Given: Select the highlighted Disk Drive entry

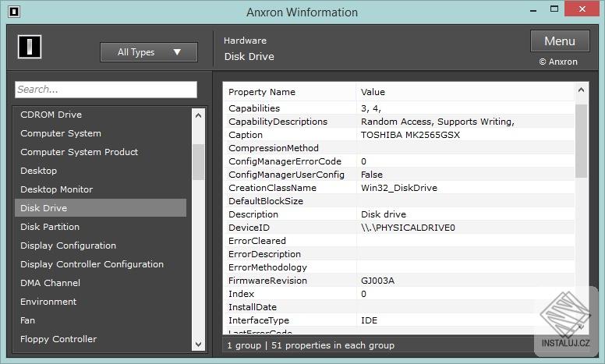Looking at the screenshot, I should pos(101,208).
